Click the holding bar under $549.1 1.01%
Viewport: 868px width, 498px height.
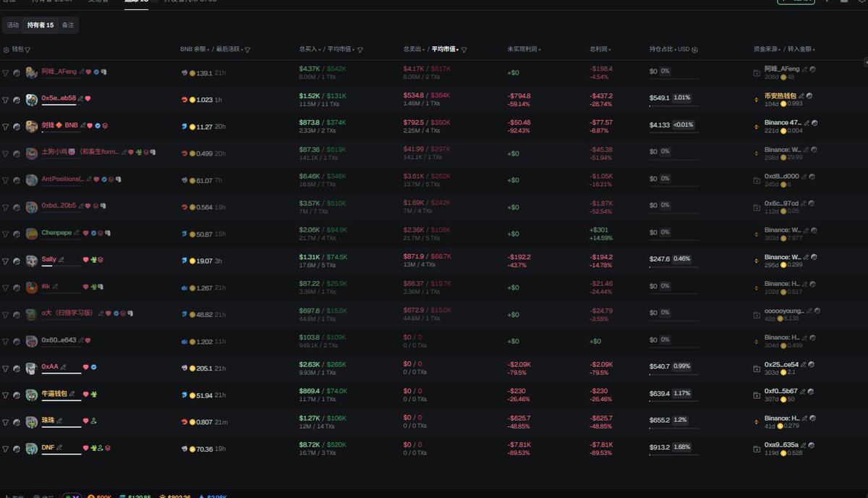pyautogui.click(x=674, y=105)
